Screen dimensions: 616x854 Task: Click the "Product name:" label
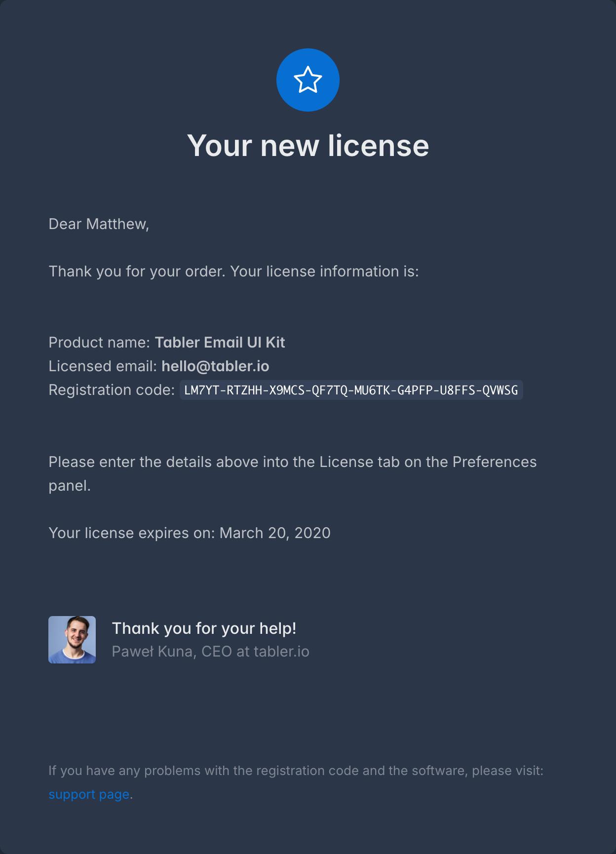(99, 343)
